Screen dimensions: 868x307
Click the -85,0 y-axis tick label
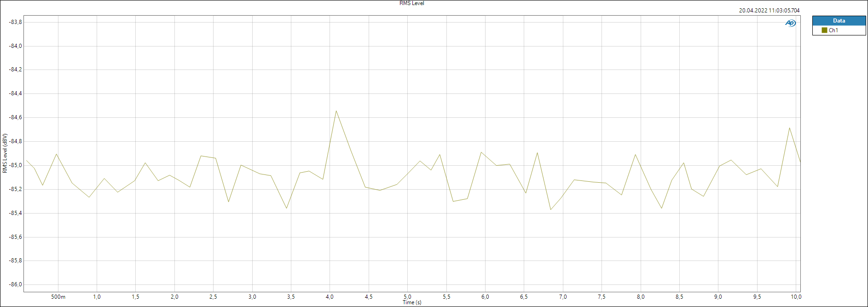point(15,165)
